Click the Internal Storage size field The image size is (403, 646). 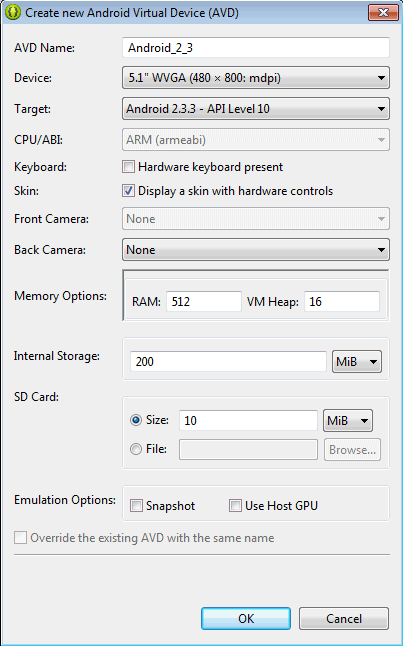pyautogui.click(x=228, y=362)
